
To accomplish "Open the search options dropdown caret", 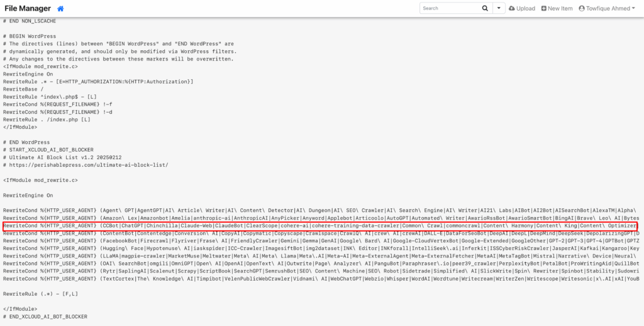I will (499, 8).
